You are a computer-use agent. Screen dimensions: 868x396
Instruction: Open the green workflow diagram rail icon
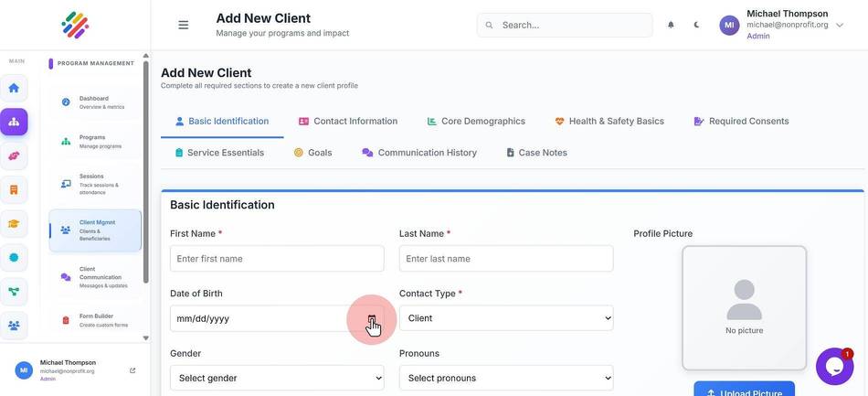point(14,292)
